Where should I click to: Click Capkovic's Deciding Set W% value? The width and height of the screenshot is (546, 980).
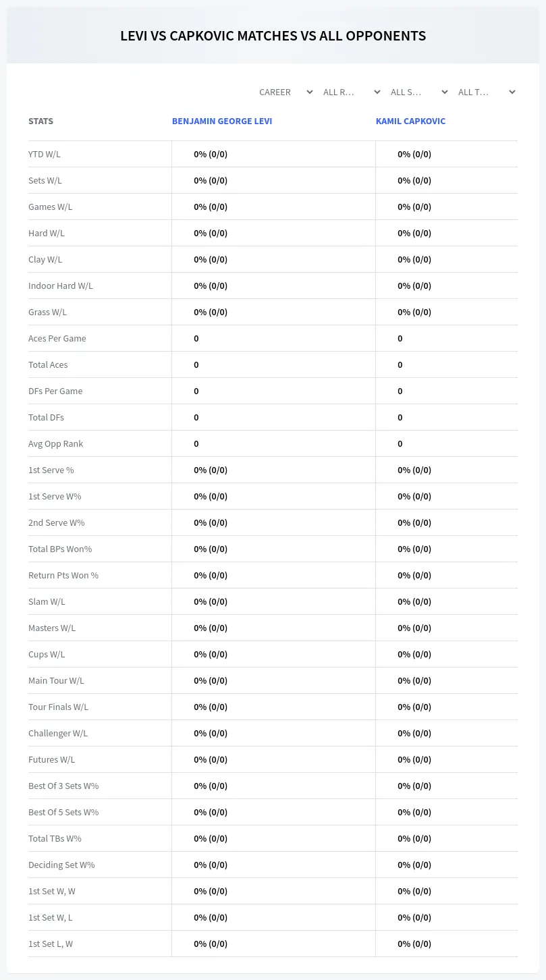coord(414,865)
